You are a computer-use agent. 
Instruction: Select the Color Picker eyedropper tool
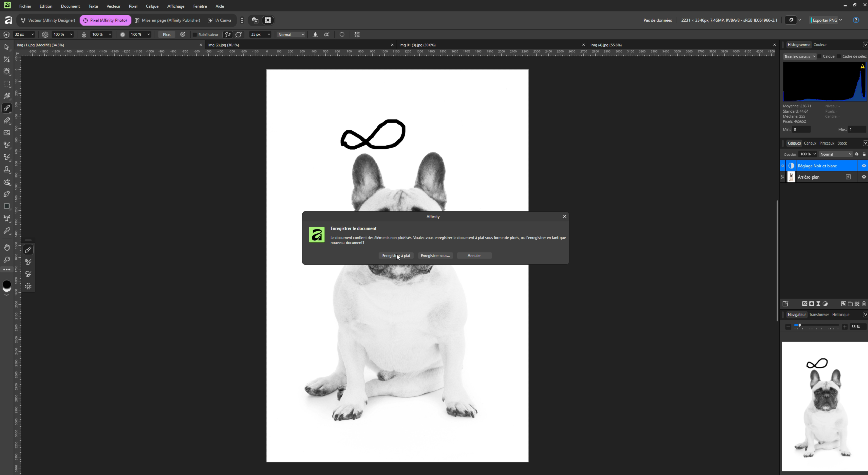(x=7, y=231)
